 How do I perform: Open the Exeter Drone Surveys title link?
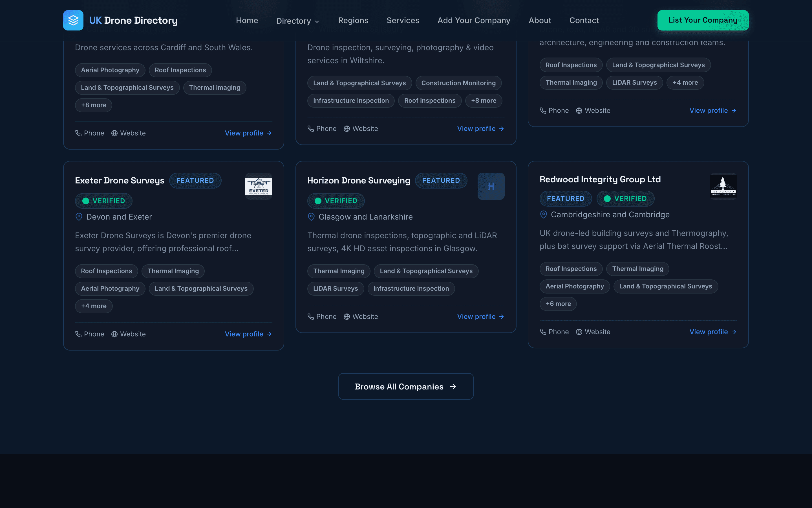(x=120, y=180)
